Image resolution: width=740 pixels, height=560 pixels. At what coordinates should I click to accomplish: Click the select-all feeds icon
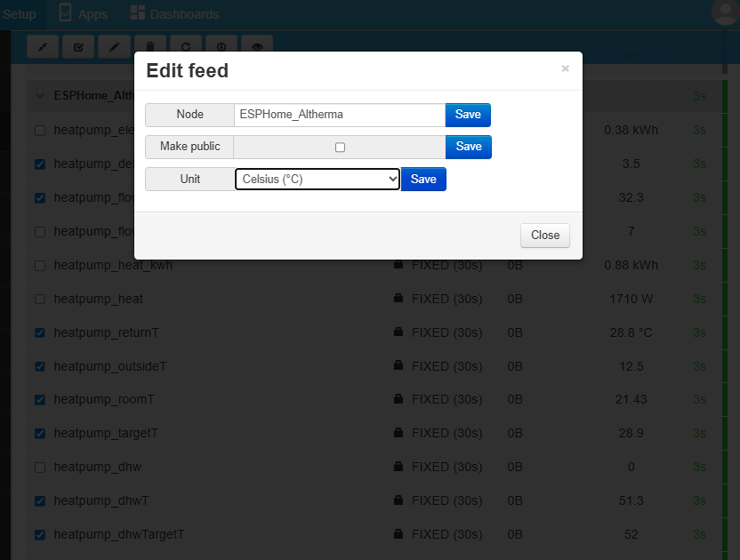click(78, 46)
